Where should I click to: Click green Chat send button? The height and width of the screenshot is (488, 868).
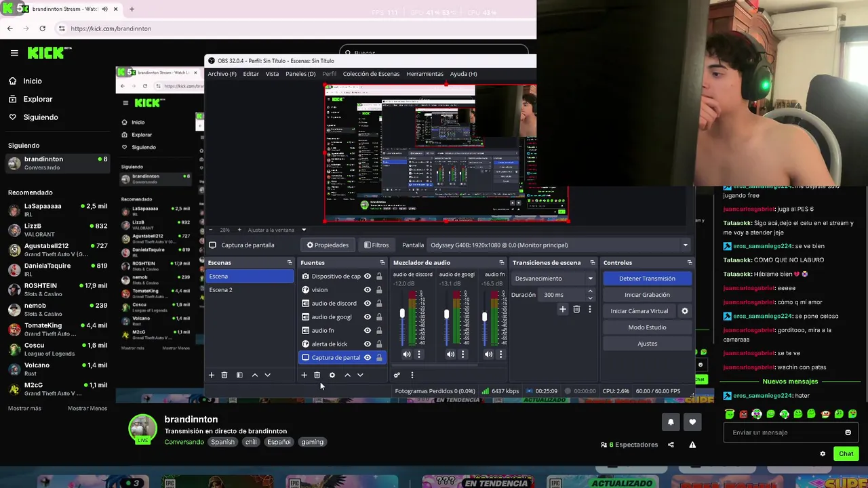pyautogui.click(x=846, y=453)
